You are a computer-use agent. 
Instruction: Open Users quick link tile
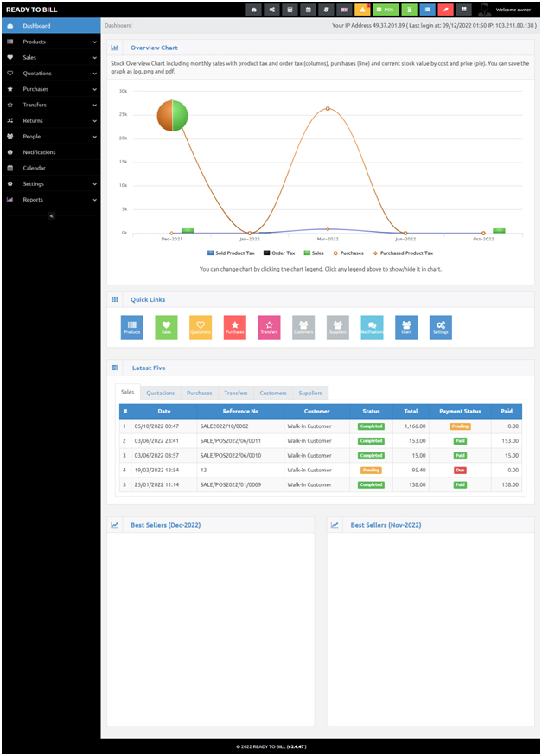(406, 327)
